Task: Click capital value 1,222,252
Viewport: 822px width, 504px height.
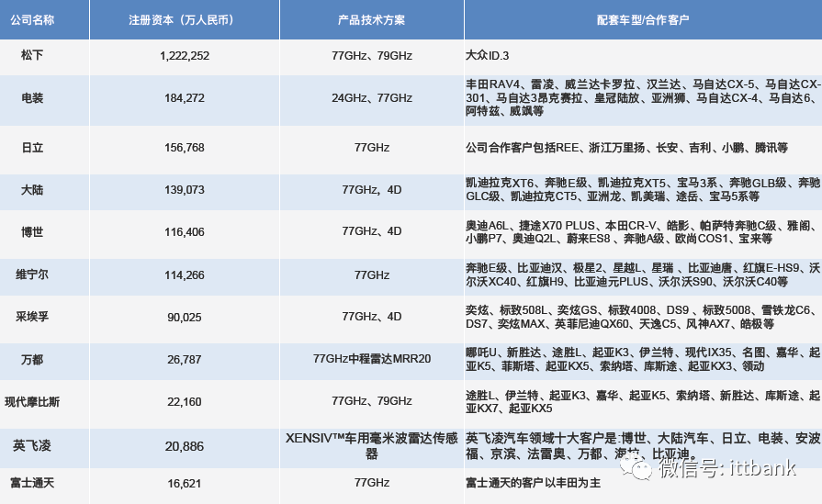Action: (185, 56)
